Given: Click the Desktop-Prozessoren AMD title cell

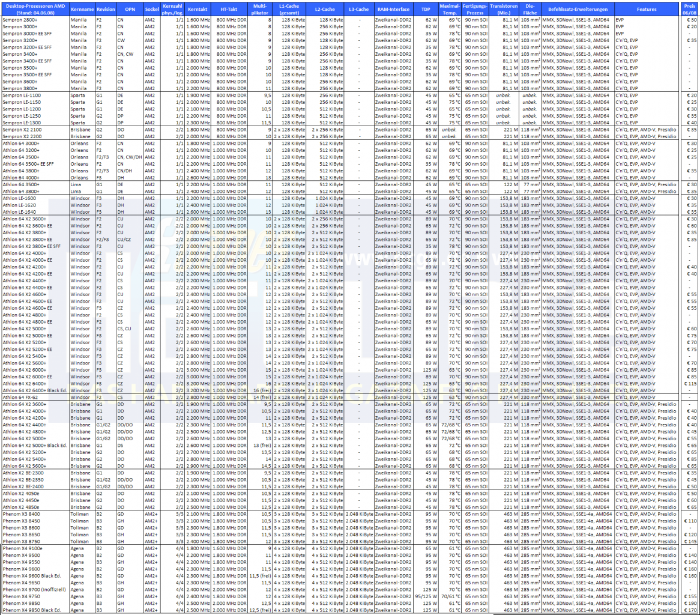Looking at the screenshot, I should pos(35,10).
